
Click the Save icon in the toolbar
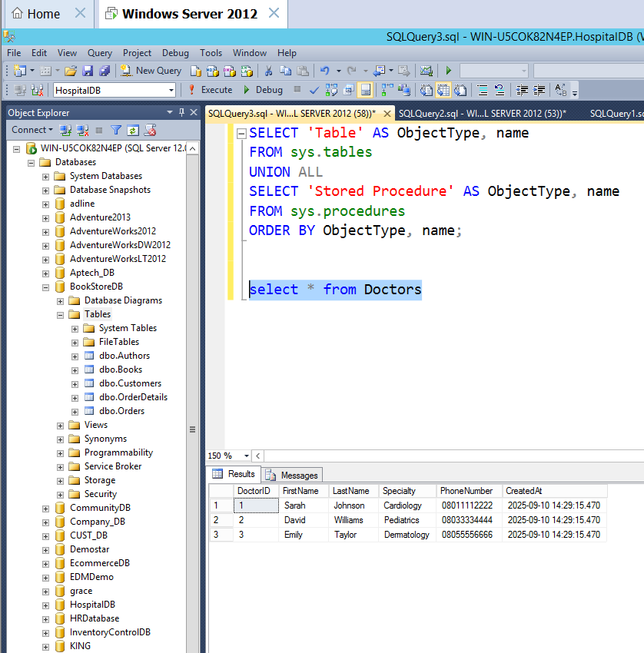point(88,70)
